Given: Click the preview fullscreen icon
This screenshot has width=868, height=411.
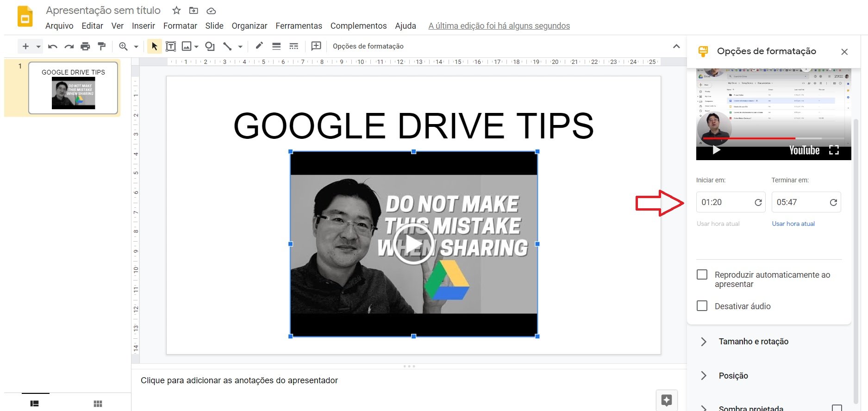Looking at the screenshot, I should tap(834, 150).
